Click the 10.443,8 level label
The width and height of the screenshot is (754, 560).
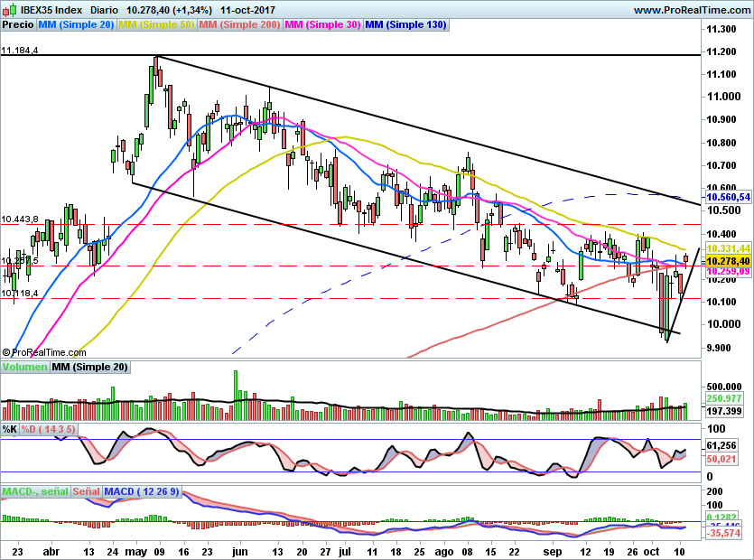pyautogui.click(x=20, y=219)
